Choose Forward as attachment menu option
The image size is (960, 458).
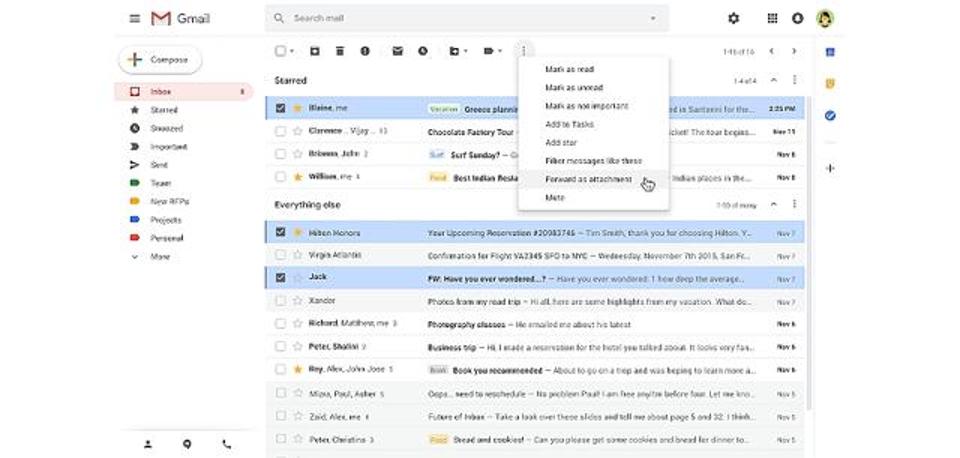[x=588, y=179]
